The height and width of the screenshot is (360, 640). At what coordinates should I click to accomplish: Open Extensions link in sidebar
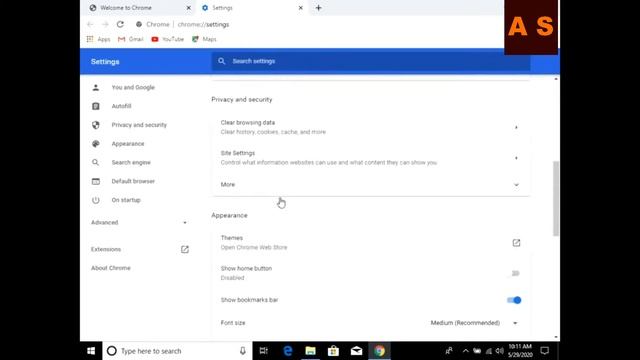click(x=106, y=249)
